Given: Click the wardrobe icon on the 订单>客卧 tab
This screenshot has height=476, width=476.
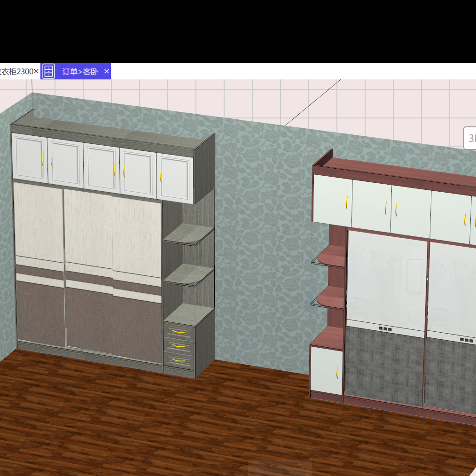Looking at the screenshot, I should pos(48,71).
